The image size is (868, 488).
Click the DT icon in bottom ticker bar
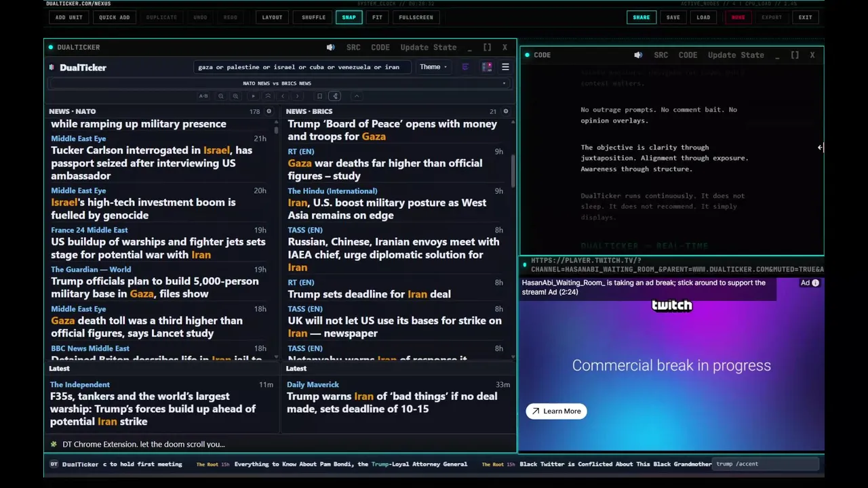point(54,464)
